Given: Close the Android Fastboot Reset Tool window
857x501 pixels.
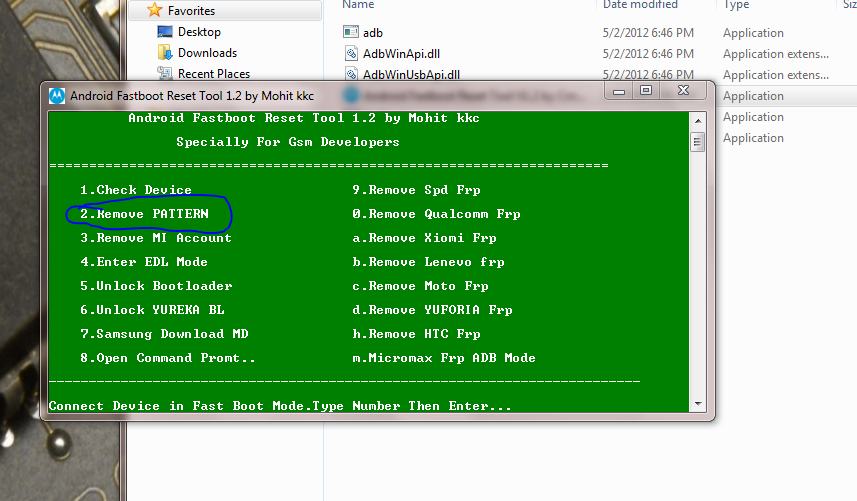Looking at the screenshot, I should [x=684, y=91].
